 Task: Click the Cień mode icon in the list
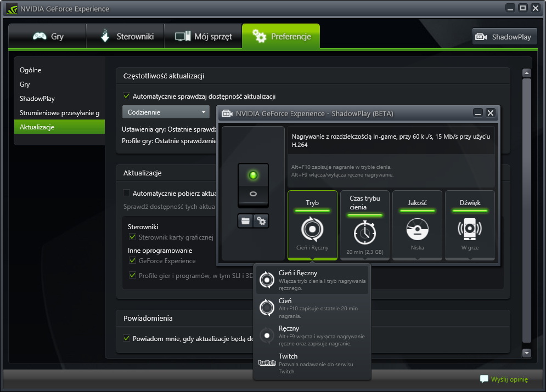[x=267, y=308]
